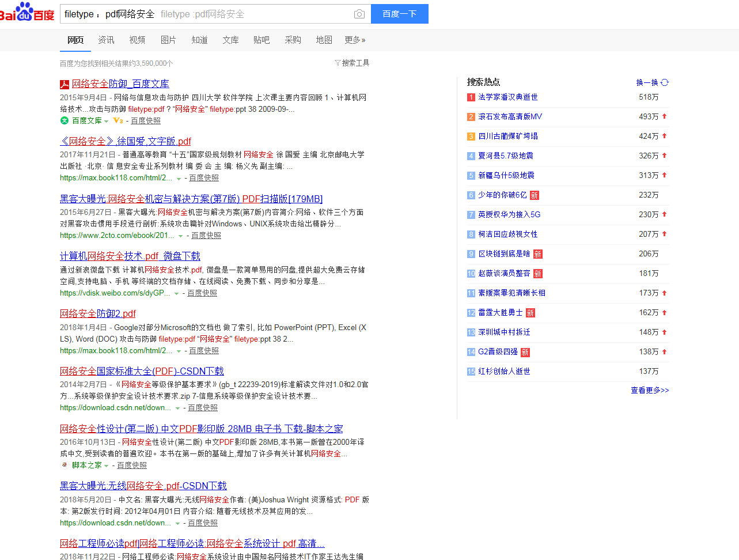This screenshot has width=739, height=560.
Task: Switch to the 文库 tab
Action: [230, 40]
